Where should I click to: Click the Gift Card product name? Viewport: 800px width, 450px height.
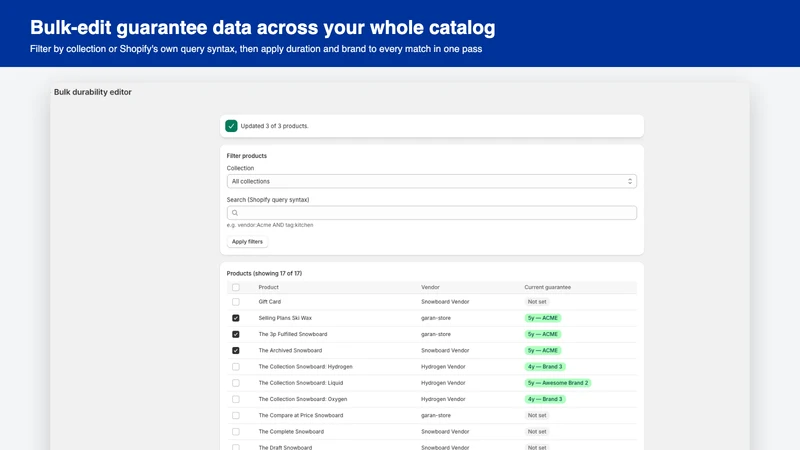pos(269,302)
